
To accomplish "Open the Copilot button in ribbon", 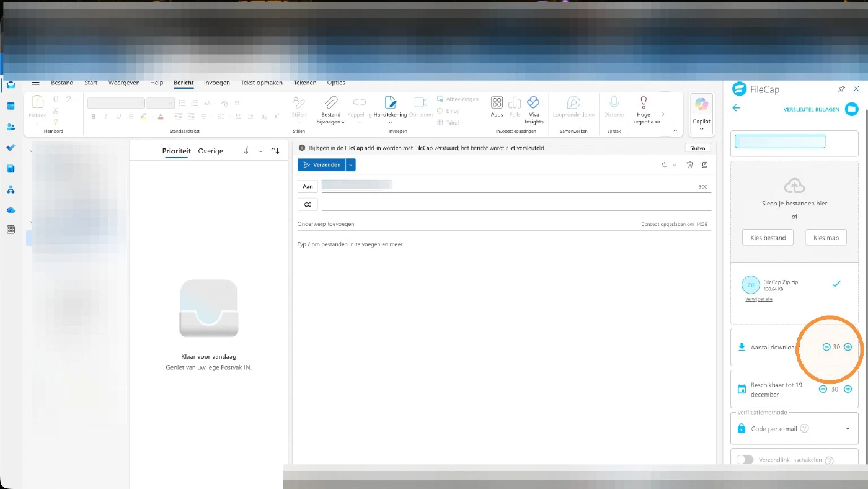I will click(x=701, y=112).
